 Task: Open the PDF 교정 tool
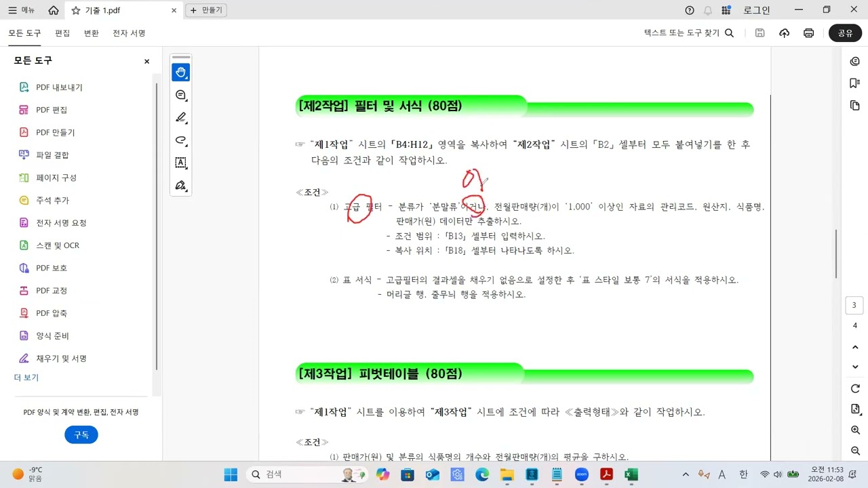(x=52, y=291)
